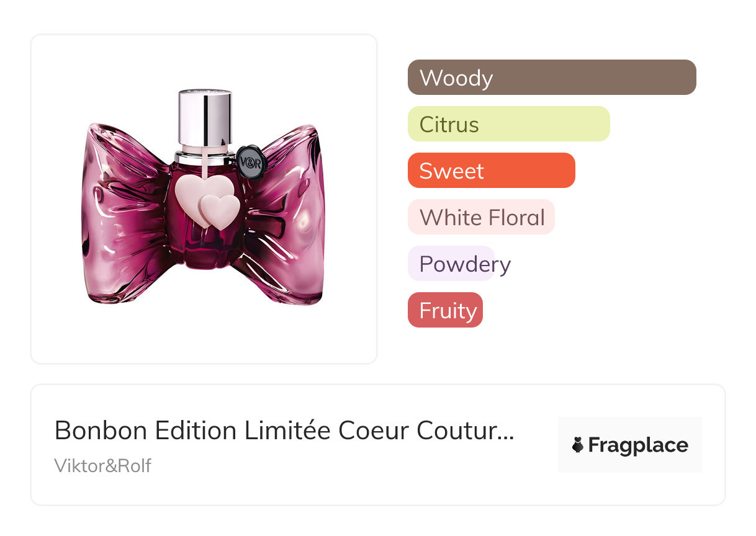Click the Fragplace bottle logo icon
This screenshot has height=536, width=756.
tap(578, 445)
